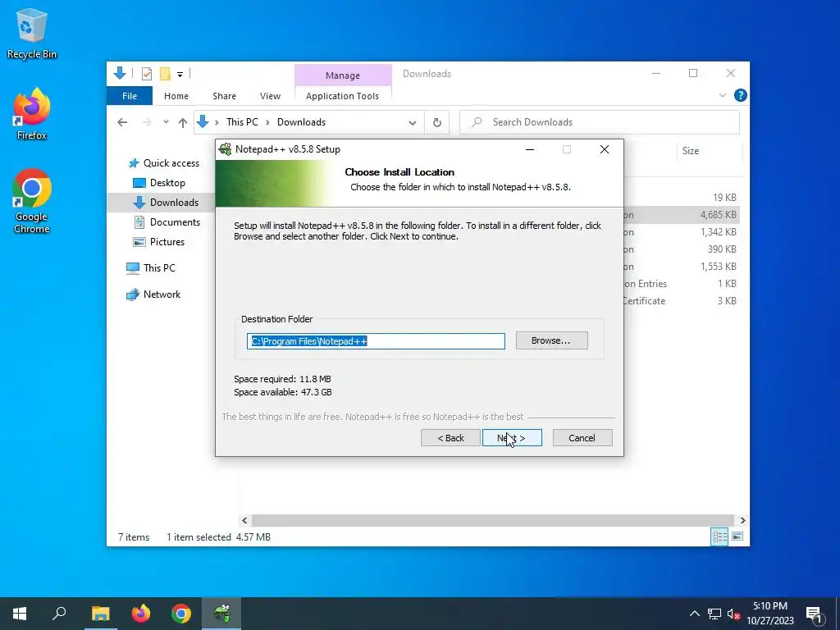This screenshot has width=840, height=630.
Task: Expand the address bar history dropdown
Action: 413,123
